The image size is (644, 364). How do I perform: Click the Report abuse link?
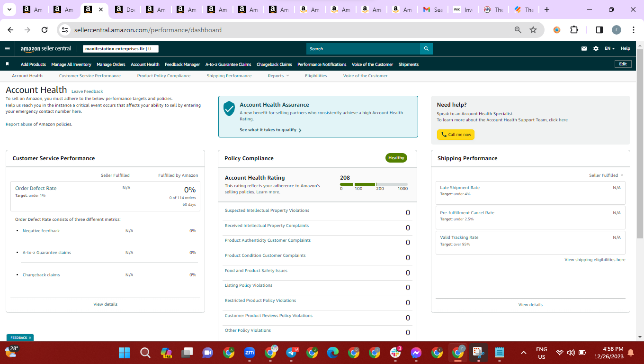coord(18,124)
